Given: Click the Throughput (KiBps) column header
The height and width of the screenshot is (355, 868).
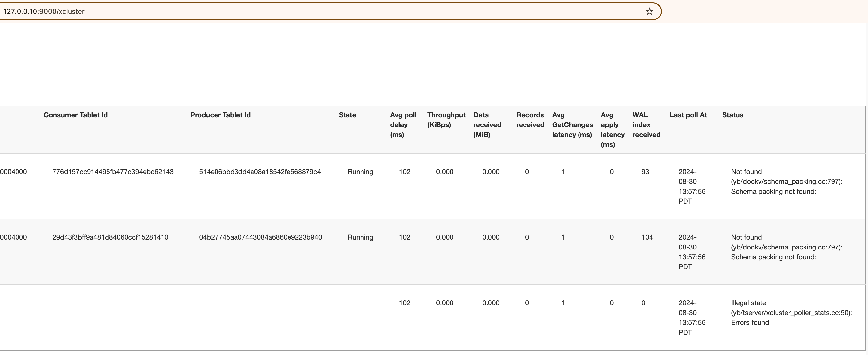Looking at the screenshot, I should coord(446,120).
